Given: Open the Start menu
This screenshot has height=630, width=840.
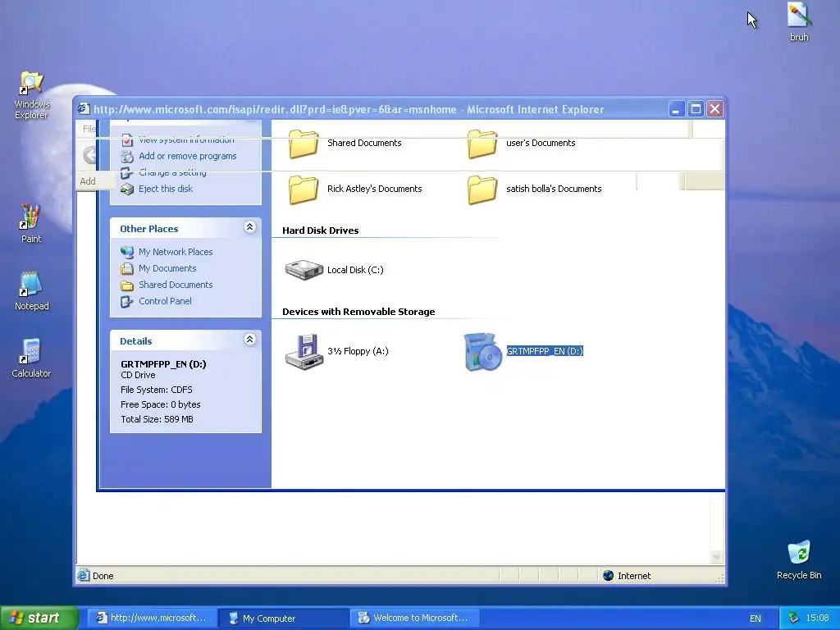Looking at the screenshot, I should click(x=39, y=618).
